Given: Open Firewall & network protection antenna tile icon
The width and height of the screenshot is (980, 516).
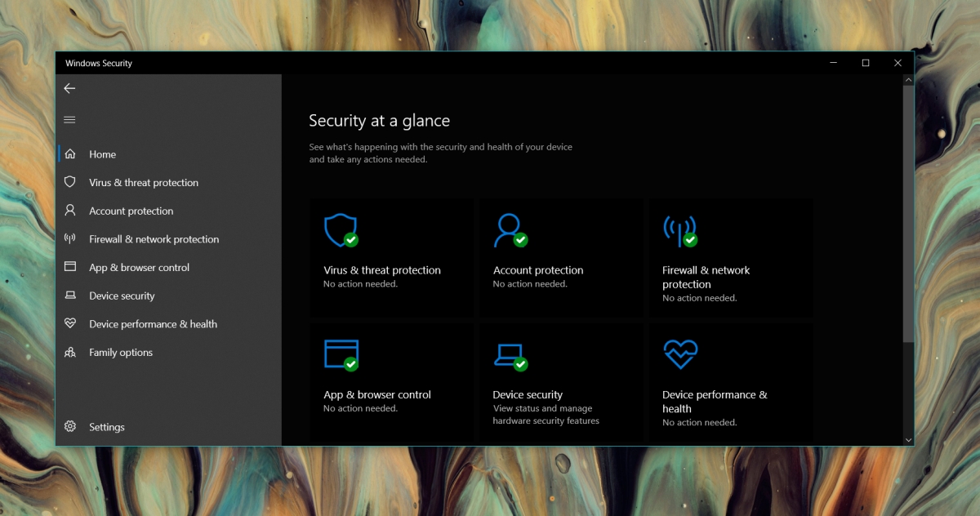Looking at the screenshot, I should click(x=680, y=231).
